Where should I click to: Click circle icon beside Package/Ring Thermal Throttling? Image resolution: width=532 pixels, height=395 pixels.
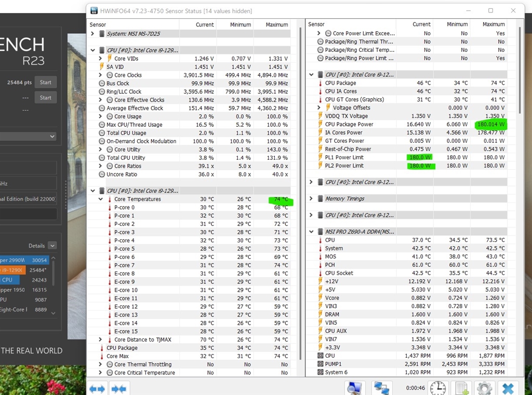click(320, 42)
